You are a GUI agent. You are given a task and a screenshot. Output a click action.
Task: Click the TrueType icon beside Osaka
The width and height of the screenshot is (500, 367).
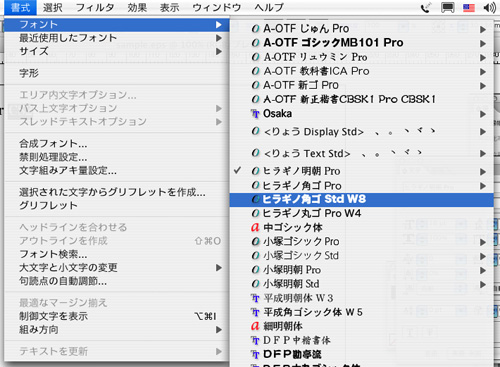[x=255, y=114]
